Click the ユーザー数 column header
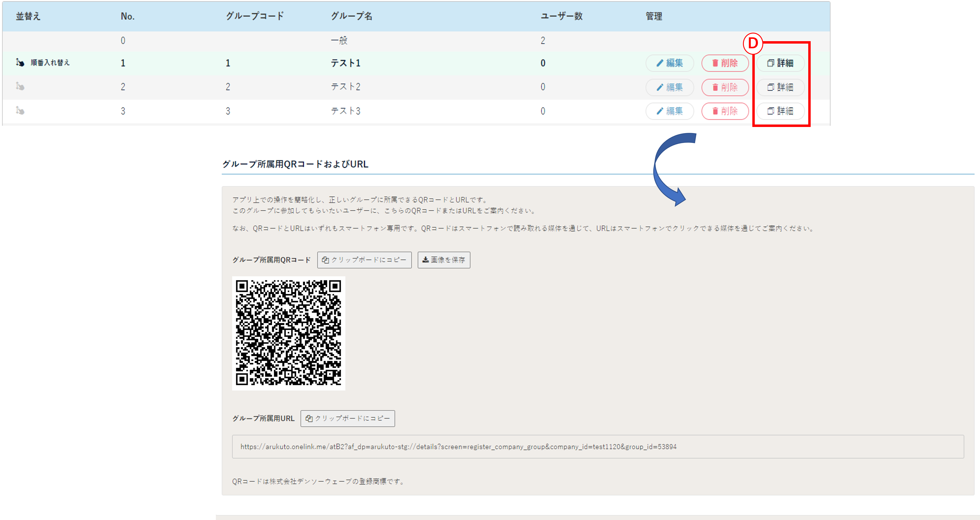The image size is (980, 520). [561, 16]
